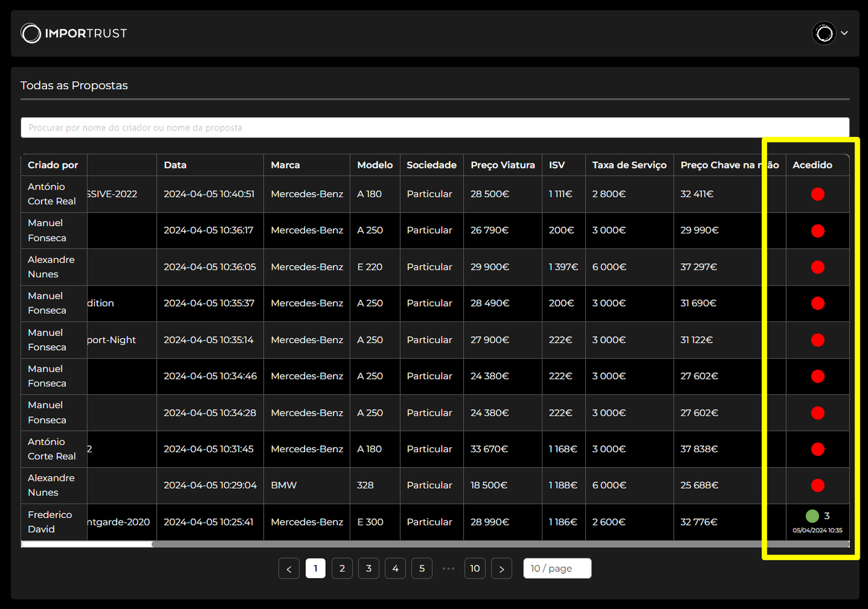Click red status dot for 10:36:17 proposal
The image size is (868, 609).
point(817,231)
